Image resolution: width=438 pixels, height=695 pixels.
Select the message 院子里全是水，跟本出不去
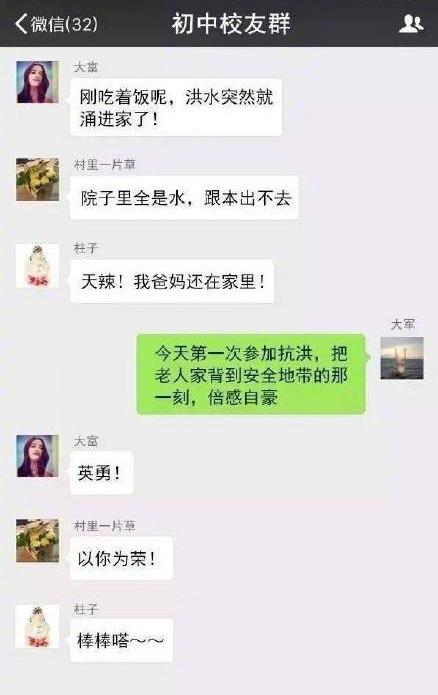[184, 198]
